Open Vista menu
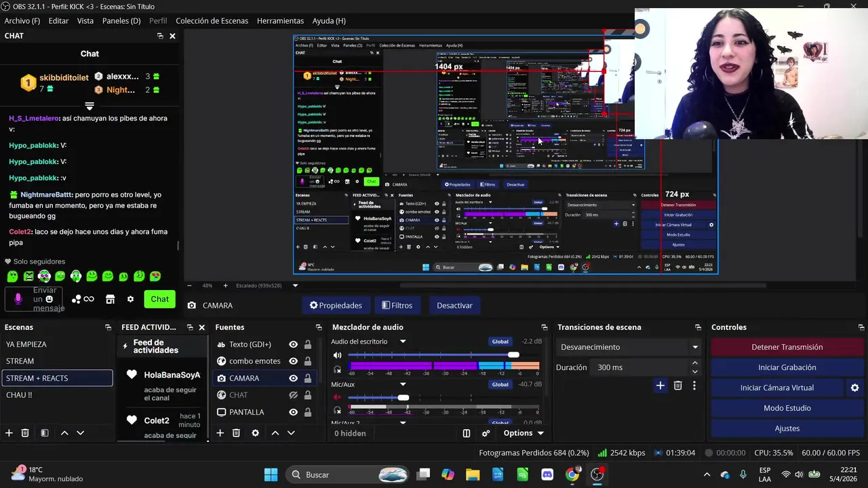 click(85, 21)
